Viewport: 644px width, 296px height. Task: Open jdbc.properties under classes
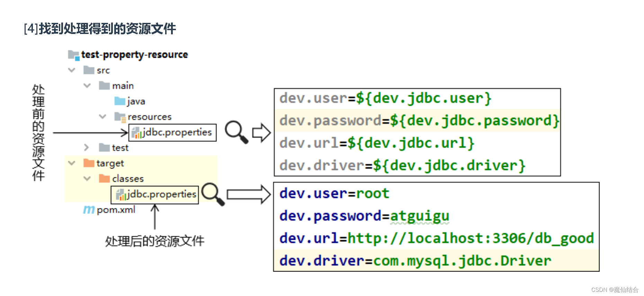point(162,194)
